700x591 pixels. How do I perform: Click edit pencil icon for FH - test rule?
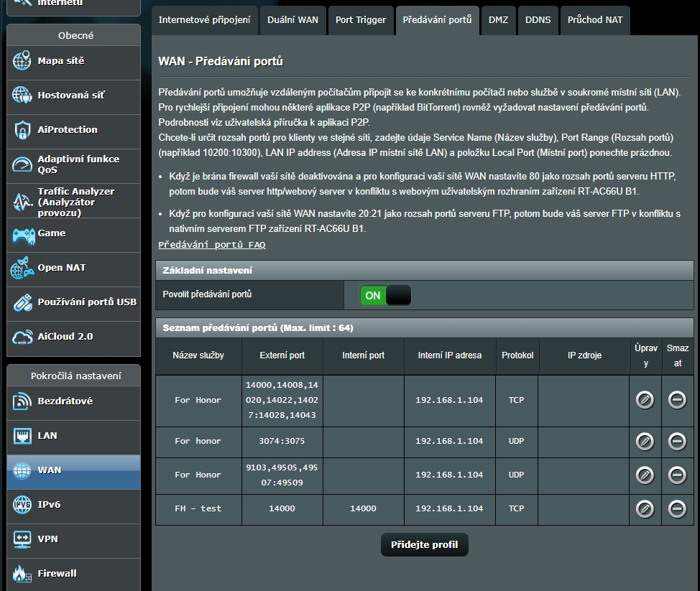click(x=645, y=509)
